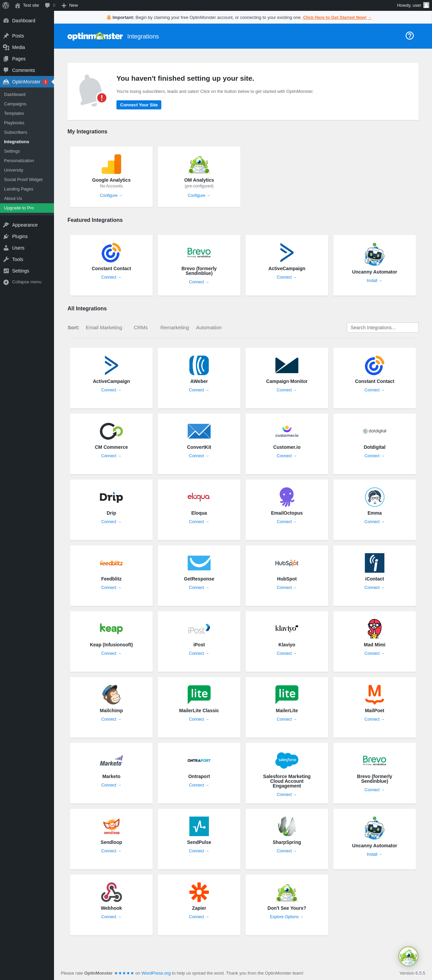Click the OM Analytics monster icon

[x=199, y=164]
